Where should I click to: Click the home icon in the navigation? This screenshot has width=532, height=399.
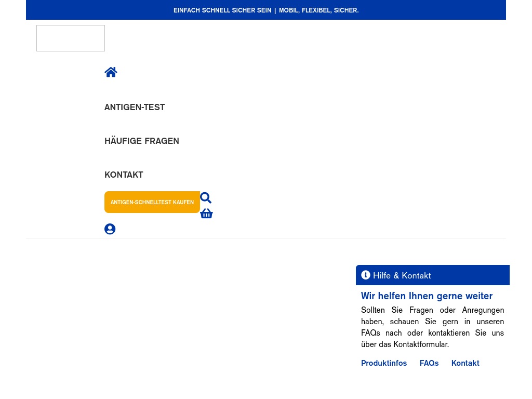(x=111, y=72)
